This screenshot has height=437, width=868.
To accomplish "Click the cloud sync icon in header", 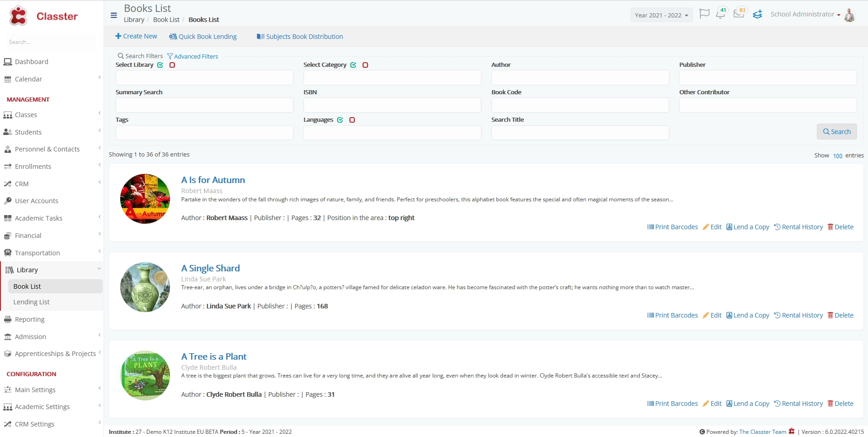I will click(757, 14).
